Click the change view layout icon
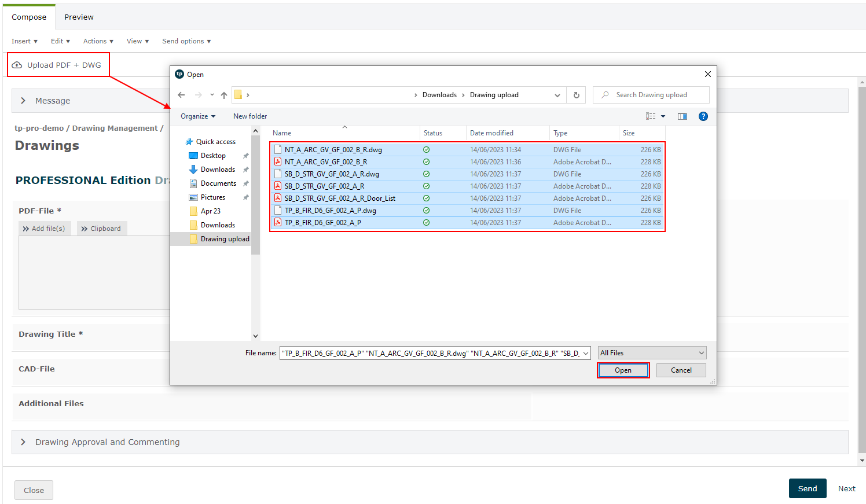The height and width of the screenshot is (504, 866). click(651, 116)
